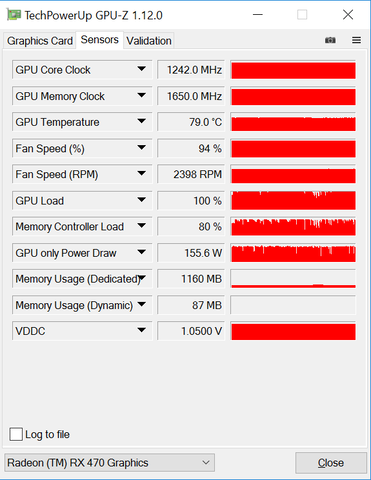This screenshot has width=371, height=480.
Task: Open the hamburger menu icon
Action: click(x=356, y=40)
